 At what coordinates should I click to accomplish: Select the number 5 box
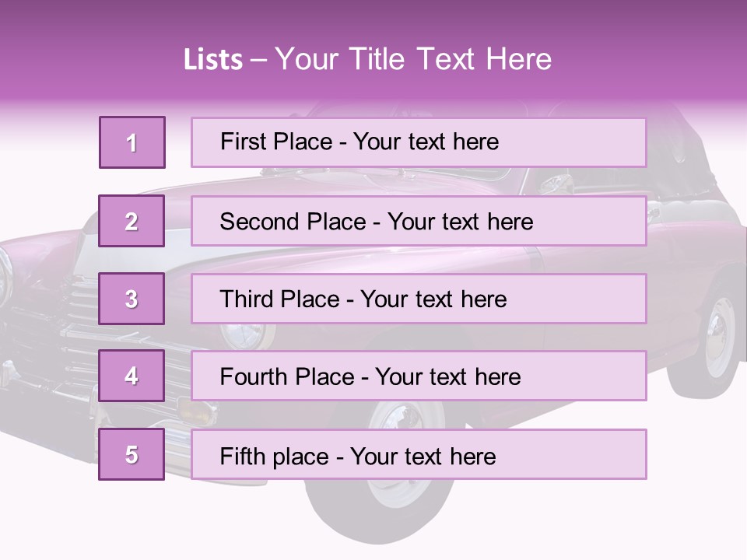point(132,454)
